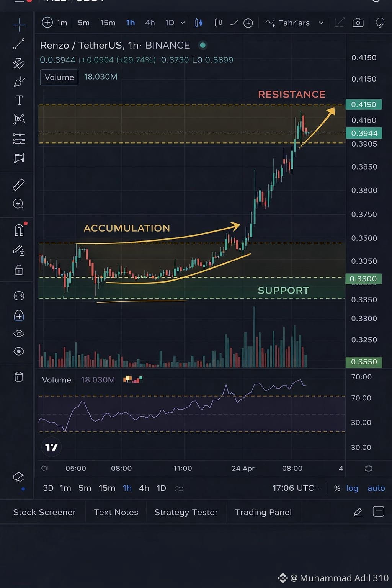
Task: Click the 0.3300 support price tag
Action: 363,279
